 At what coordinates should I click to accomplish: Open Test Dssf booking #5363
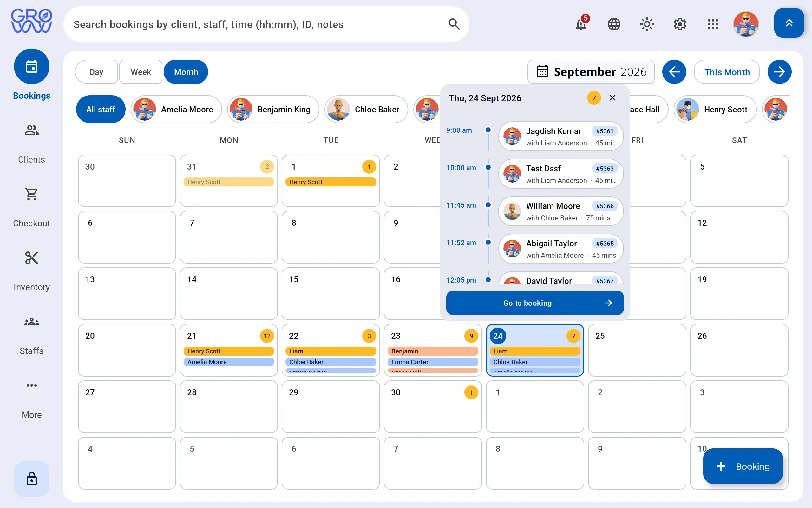click(x=561, y=174)
